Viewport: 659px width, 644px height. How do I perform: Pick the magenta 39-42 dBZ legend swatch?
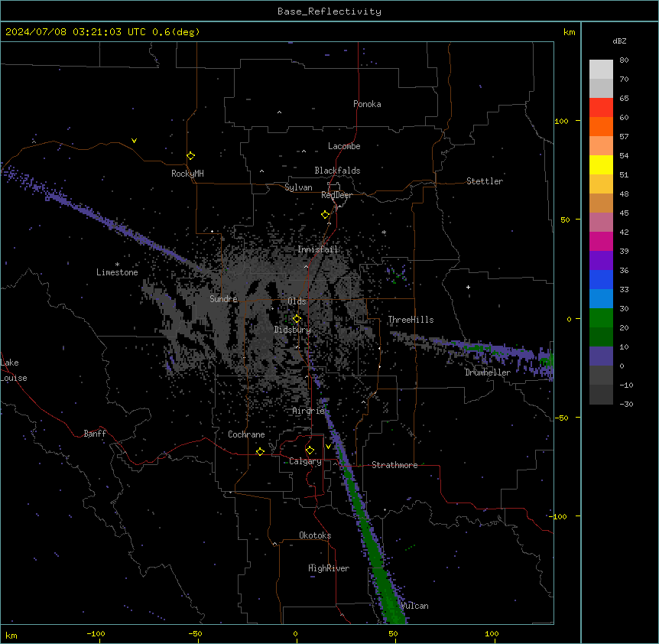tap(601, 241)
